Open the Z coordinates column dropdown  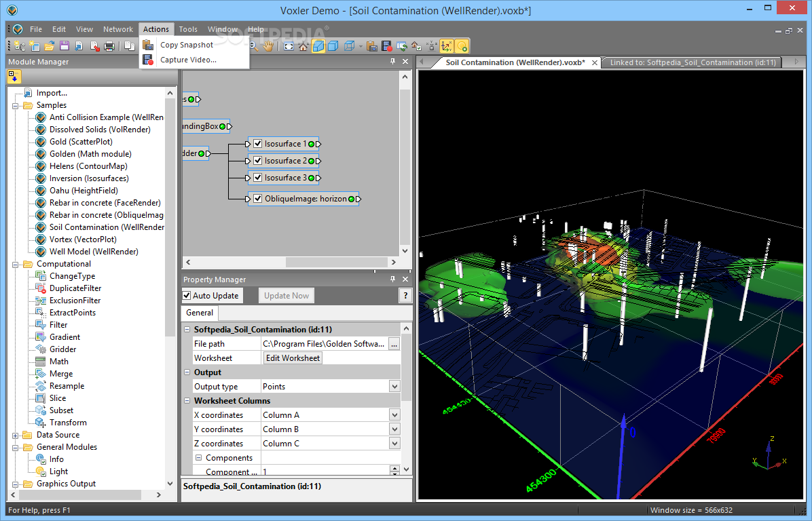click(x=394, y=444)
